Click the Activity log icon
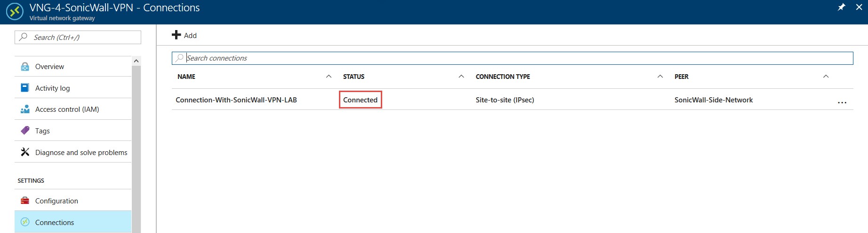The height and width of the screenshot is (233, 868). click(x=25, y=88)
